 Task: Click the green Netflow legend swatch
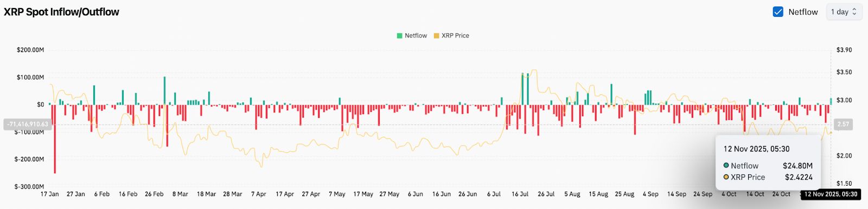pyautogui.click(x=400, y=36)
